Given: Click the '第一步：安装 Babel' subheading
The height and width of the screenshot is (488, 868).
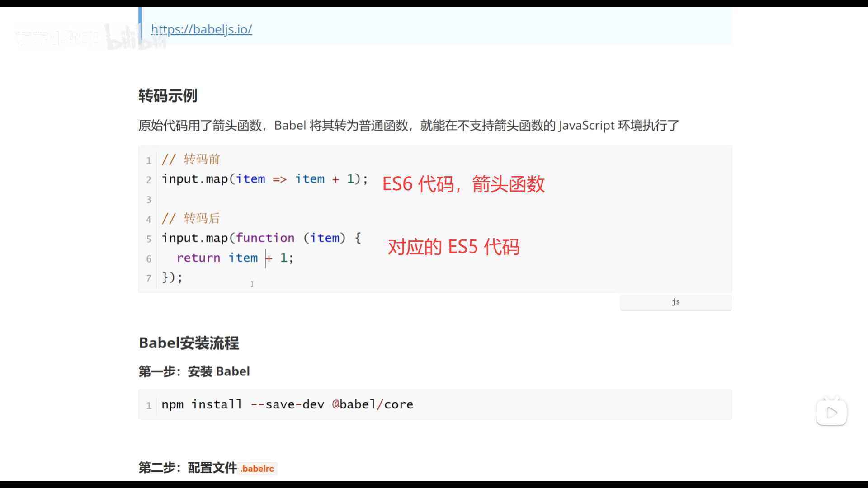Looking at the screenshot, I should 194,371.
